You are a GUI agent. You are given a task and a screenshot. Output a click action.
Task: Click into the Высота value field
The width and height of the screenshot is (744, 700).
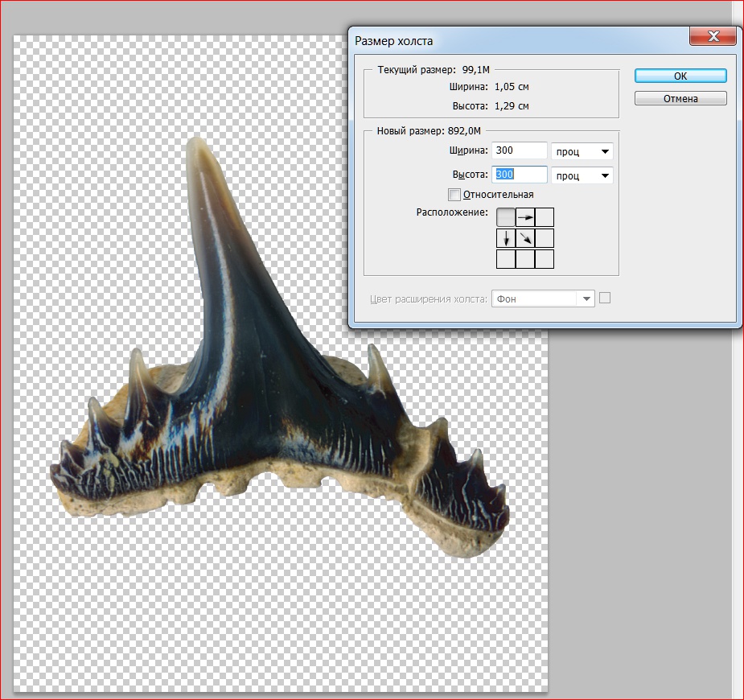point(520,175)
